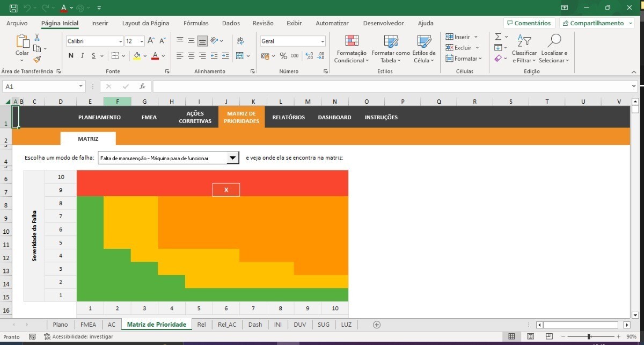Click the zoom slider in status bar
This screenshot has width=644, height=345.
(589, 336)
